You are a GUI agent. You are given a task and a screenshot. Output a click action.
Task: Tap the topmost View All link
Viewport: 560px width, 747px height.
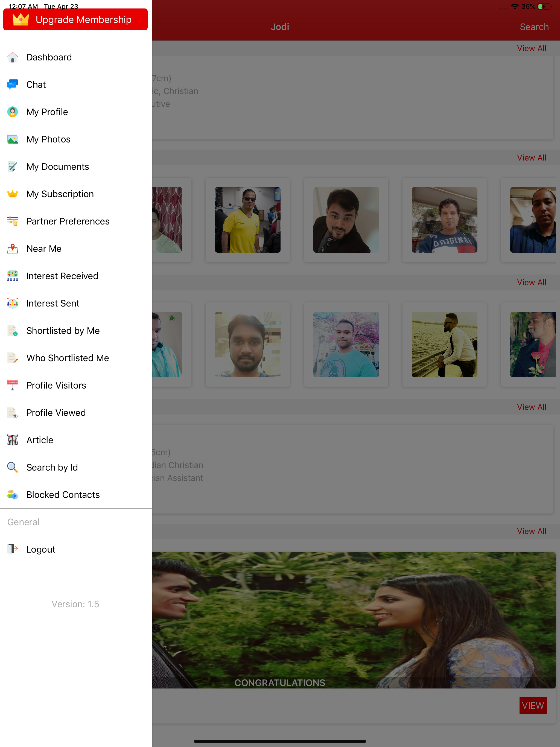[x=532, y=48]
